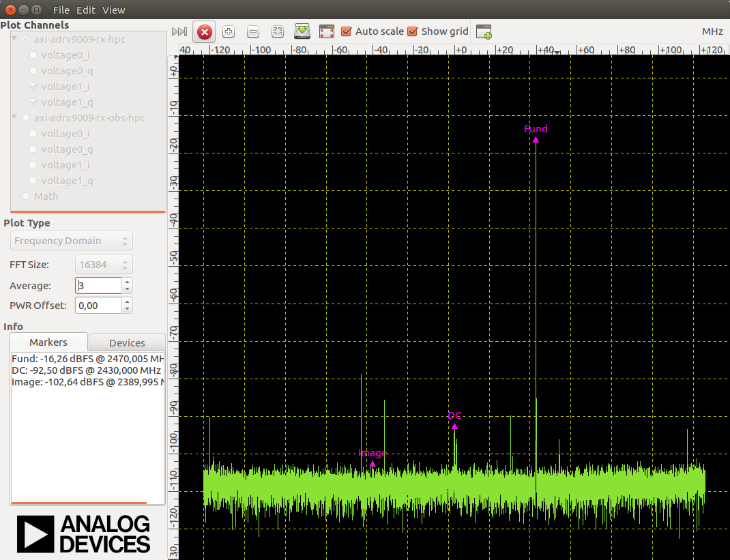730x560 pixels.
Task: Zoom out using the minus icon
Action: click(252, 31)
